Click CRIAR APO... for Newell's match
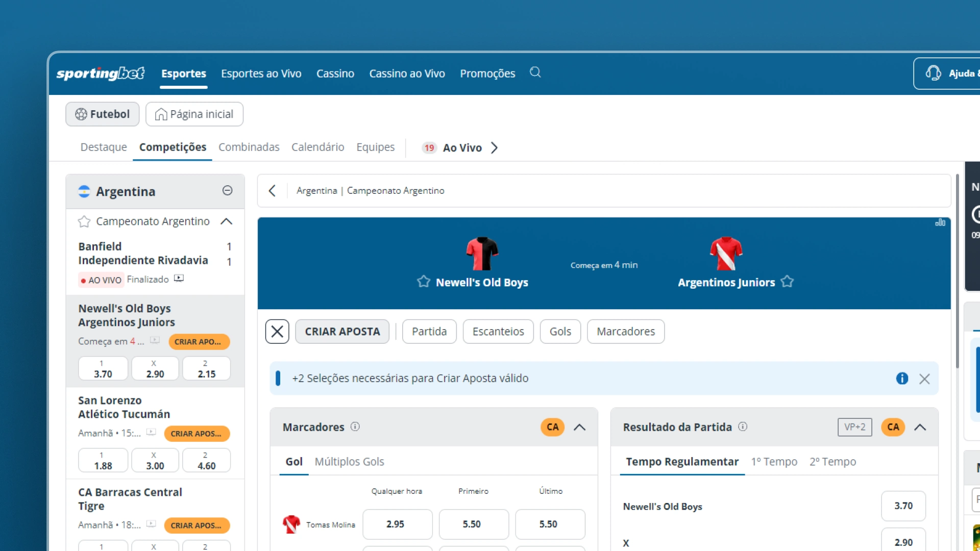Viewport: 980px width, 551px height. pos(199,342)
